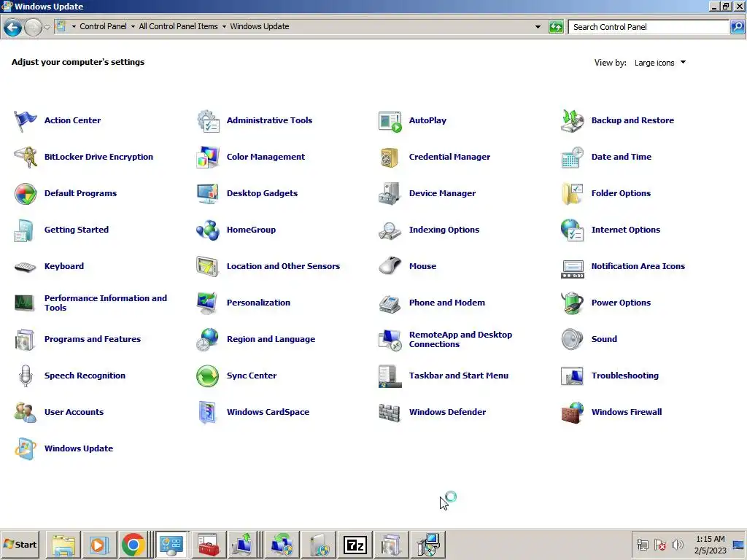The height and width of the screenshot is (560, 747).
Task: Open the Notification Area Icons link
Action: pos(638,267)
